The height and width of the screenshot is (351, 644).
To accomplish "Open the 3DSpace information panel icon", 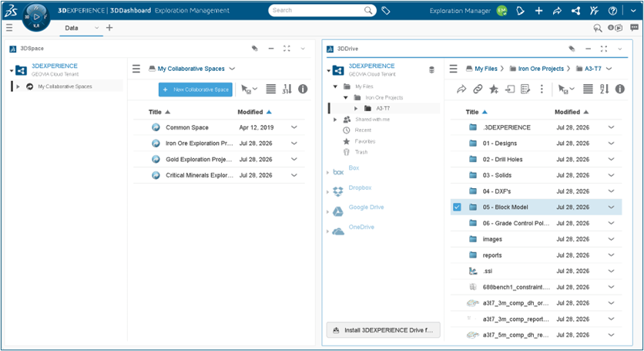I will [303, 89].
